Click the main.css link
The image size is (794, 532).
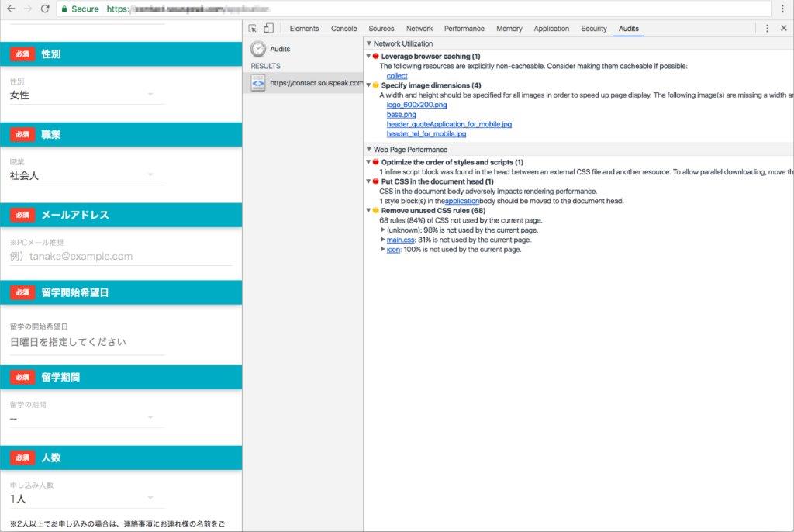(401, 240)
